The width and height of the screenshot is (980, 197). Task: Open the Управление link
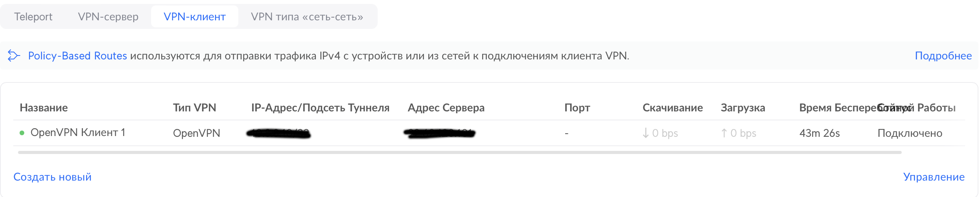[934, 177]
